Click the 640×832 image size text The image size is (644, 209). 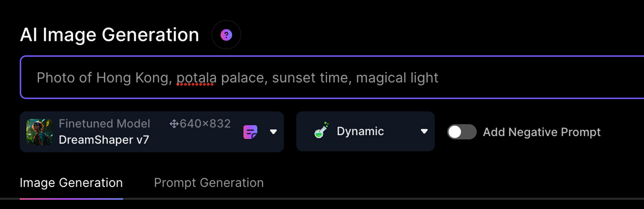pos(206,124)
